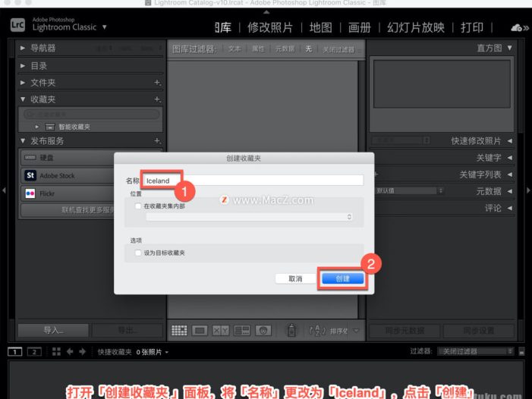Viewport: 532px width, 399px height.
Task: Add publish service with plus icon
Action: pyautogui.click(x=157, y=140)
